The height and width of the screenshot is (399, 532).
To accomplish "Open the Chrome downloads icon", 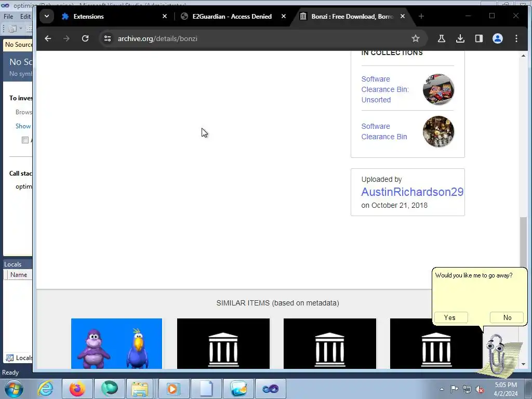I will 460,38.
